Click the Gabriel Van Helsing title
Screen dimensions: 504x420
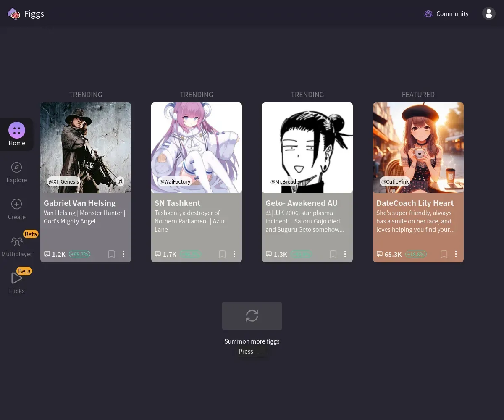[80, 203]
